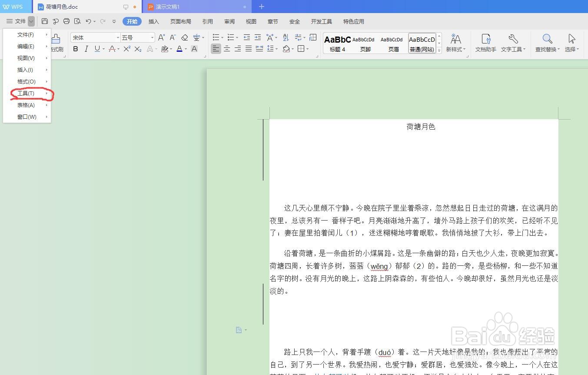Click the Undo arrow icon
588x375 pixels.
pyautogui.click(x=88, y=21)
